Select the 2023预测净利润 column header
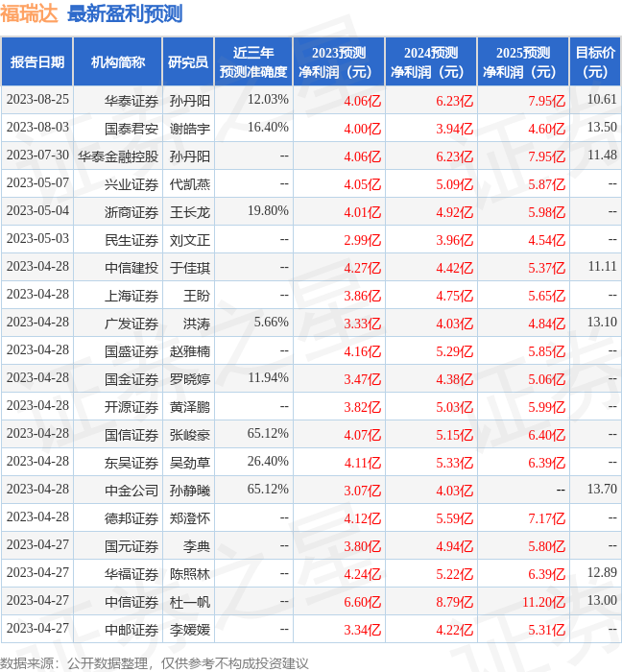Viewport: 622px width, 672px height. (x=339, y=61)
